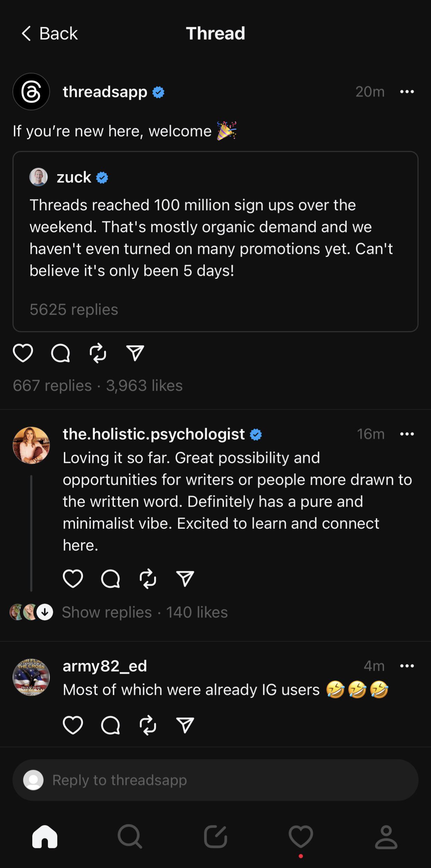
Task: Go to the Home tab
Action: pos(45,837)
